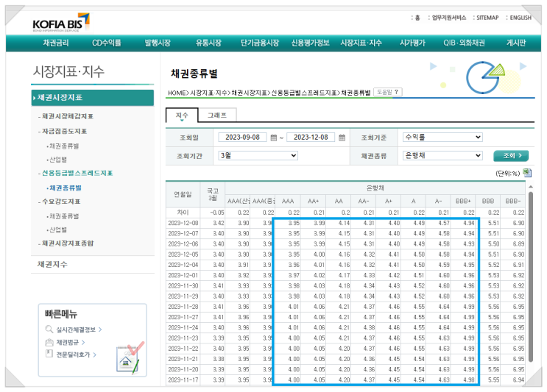The image size is (547, 392).
Task: Expand the 조회기준 수익률 dropdown
Action: pyautogui.click(x=442, y=137)
